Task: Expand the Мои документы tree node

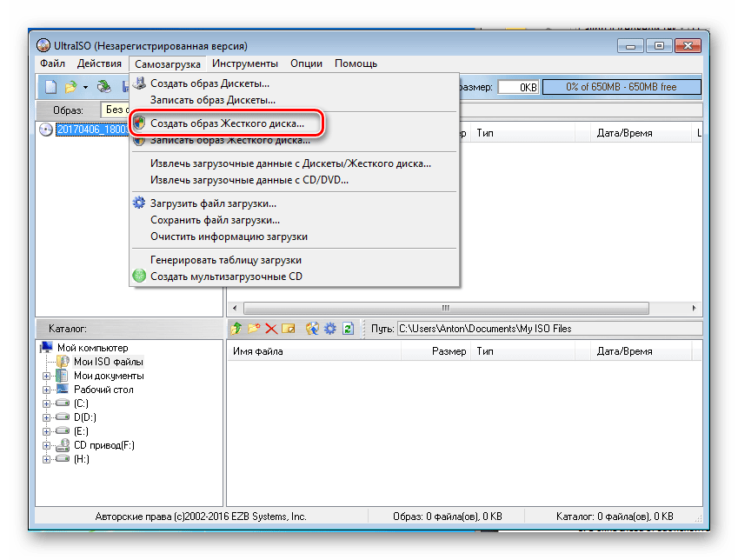Action: (46, 376)
